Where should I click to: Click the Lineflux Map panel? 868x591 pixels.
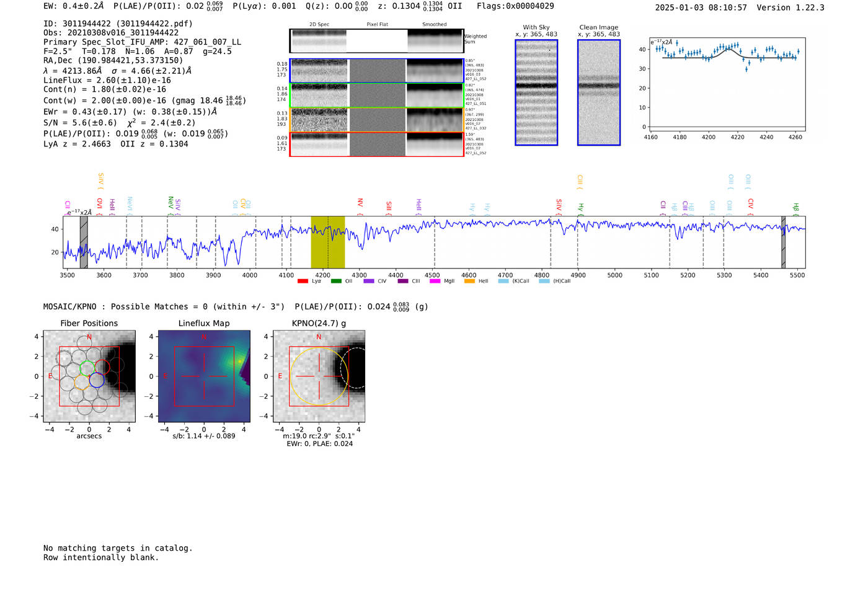pos(204,376)
